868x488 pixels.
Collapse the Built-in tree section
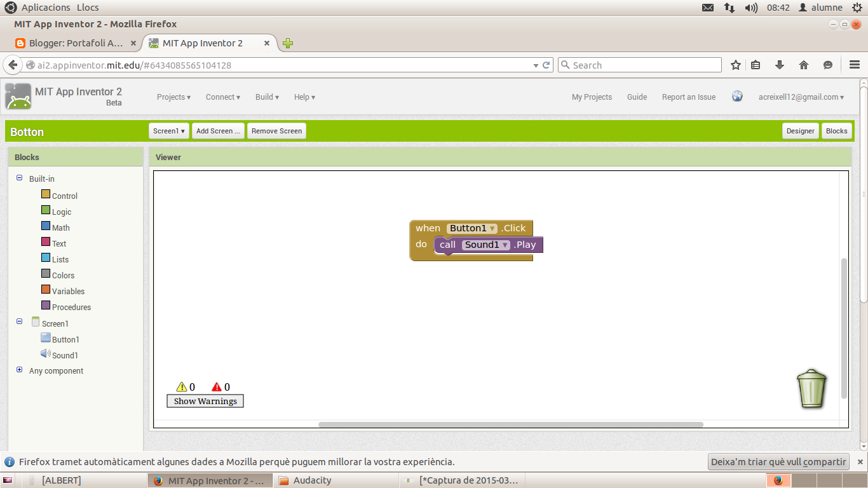(x=20, y=179)
